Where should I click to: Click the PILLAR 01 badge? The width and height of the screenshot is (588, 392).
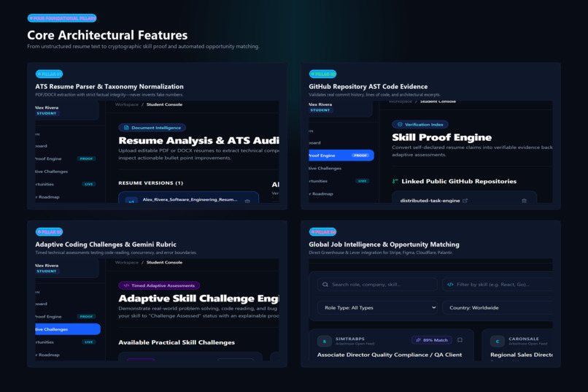[x=49, y=74]
